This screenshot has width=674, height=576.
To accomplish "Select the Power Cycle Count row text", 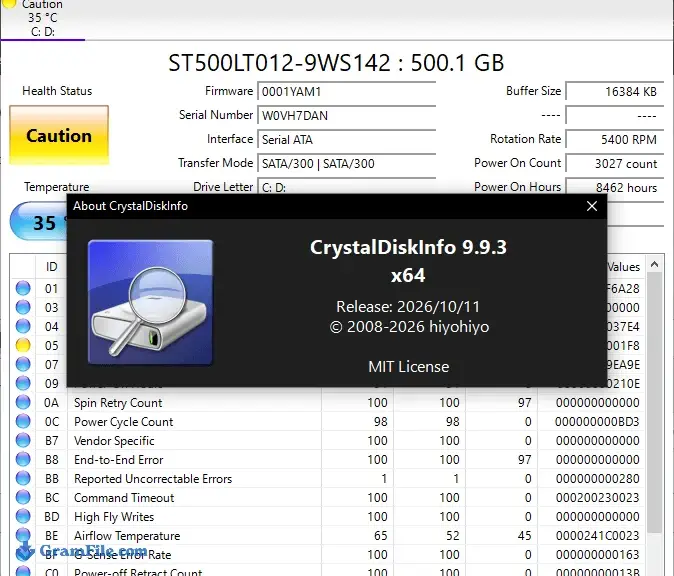I will click(124, 422).
